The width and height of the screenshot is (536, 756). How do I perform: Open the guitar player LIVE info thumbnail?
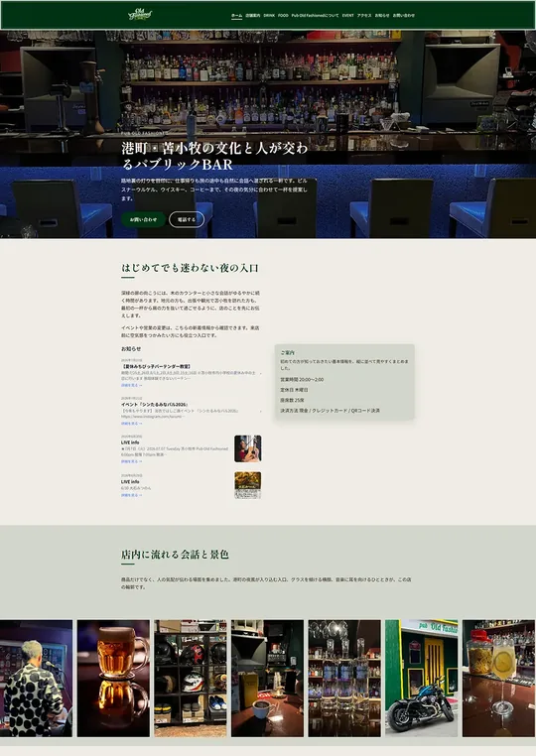pos(247,448)
